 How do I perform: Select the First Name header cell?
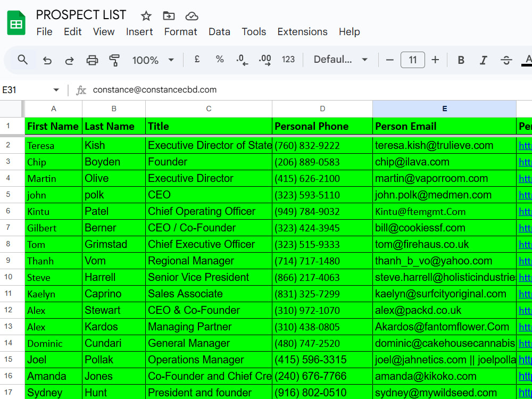(53, 126)
